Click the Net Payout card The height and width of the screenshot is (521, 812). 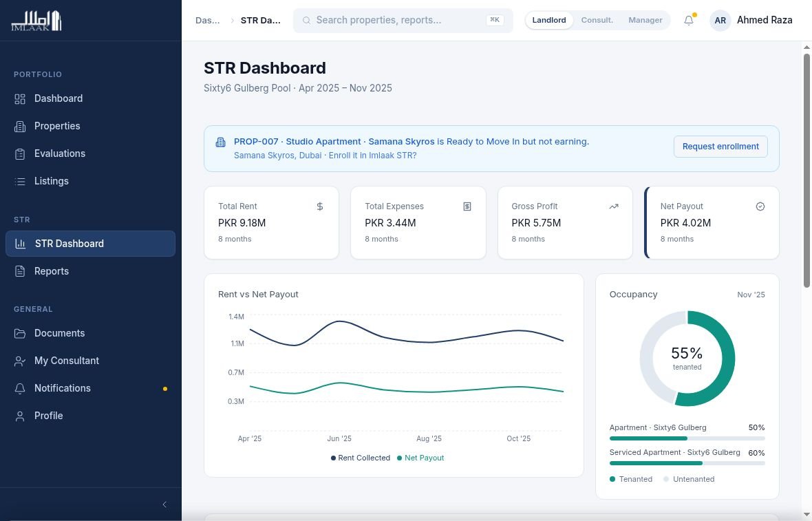coord(712,223)
